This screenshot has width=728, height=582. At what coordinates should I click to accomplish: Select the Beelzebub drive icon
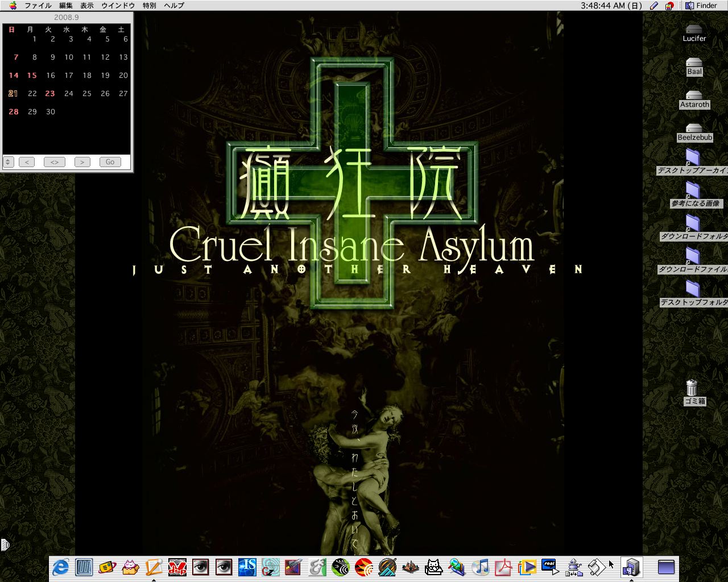tap(694, 128)
